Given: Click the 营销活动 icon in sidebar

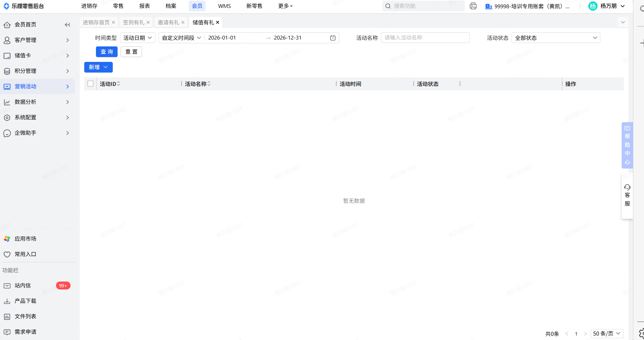Looking at the screenshot, I should 7,86.
